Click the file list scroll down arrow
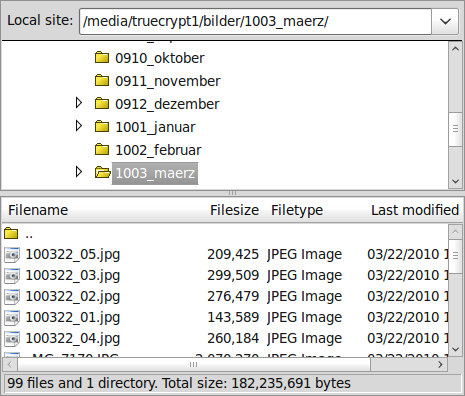The width and height of the screenshot is (465, 396). coord(455,349)
